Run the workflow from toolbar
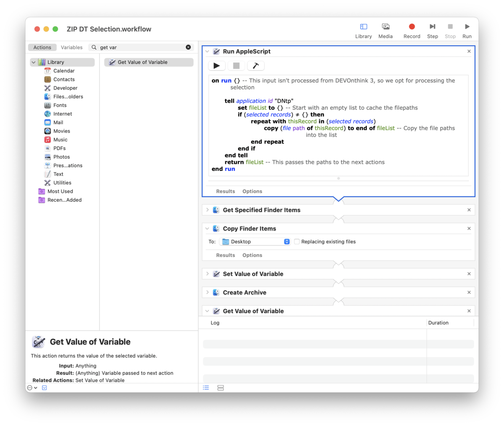The width and height of the screenshot is (504, 426). [467, 27]
